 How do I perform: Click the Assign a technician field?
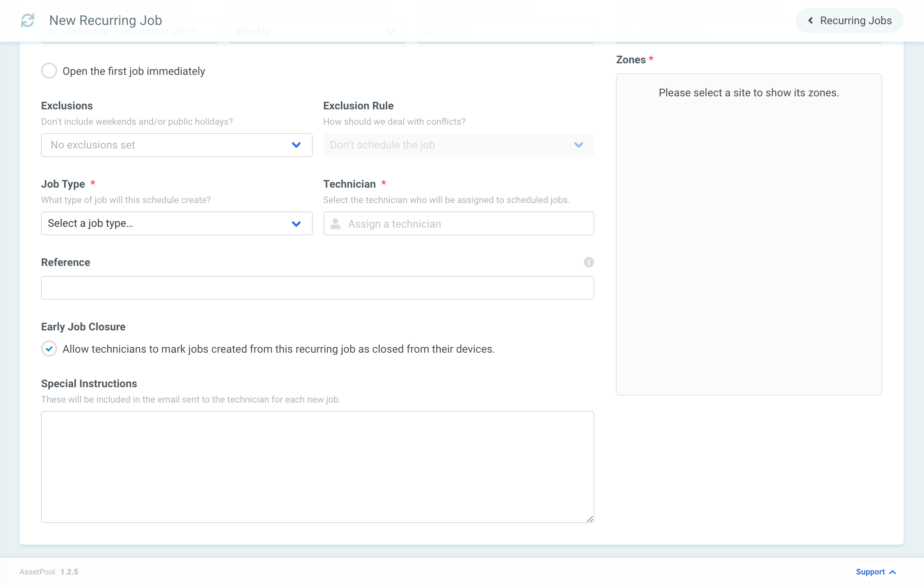pos(459,223)
